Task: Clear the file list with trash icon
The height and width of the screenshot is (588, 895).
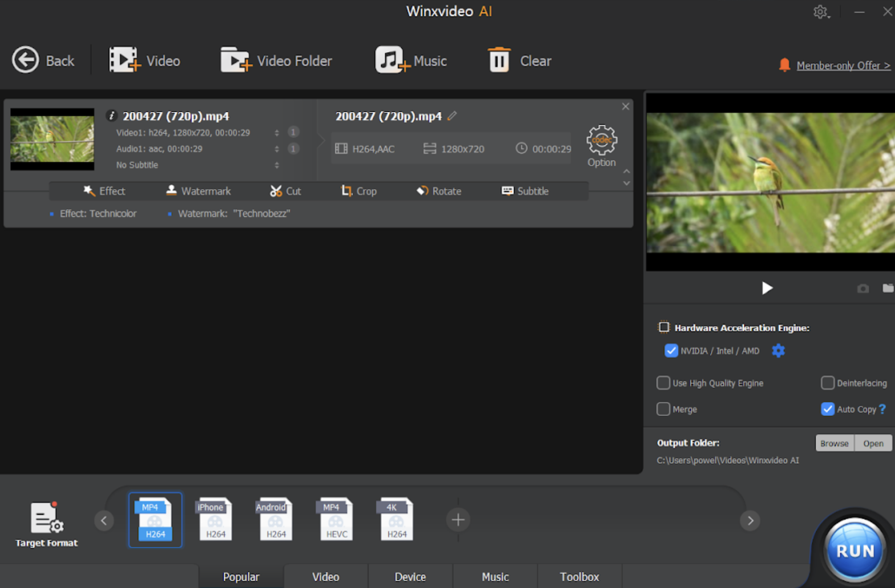Action: (x=499, y=60)
